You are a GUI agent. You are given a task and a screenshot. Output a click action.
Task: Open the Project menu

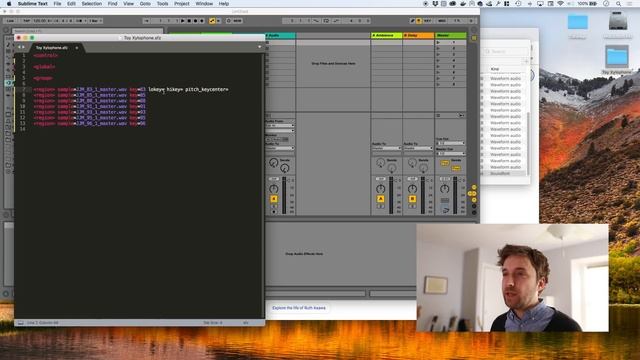[x=182, y=4]
